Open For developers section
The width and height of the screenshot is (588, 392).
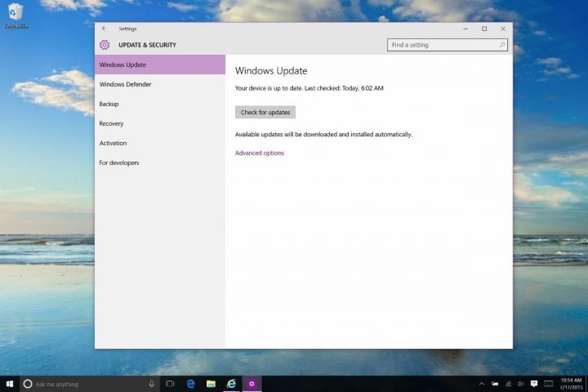[x=160, y=163]
